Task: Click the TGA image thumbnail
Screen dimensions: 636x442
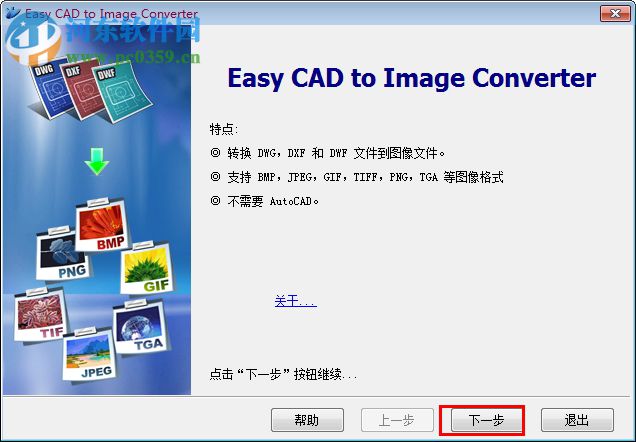Action: [x=141, y=326]
